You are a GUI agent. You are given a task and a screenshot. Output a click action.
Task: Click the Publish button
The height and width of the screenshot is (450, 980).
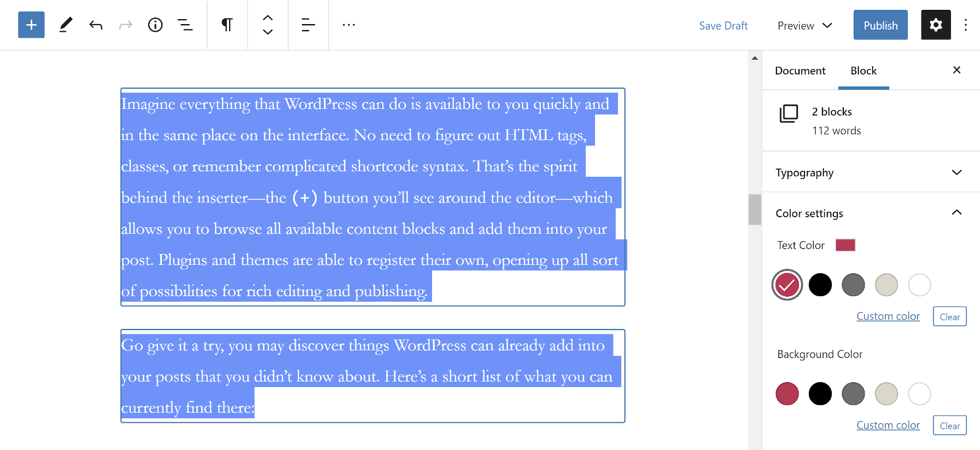pyautogui.click(x=880, y=25)
